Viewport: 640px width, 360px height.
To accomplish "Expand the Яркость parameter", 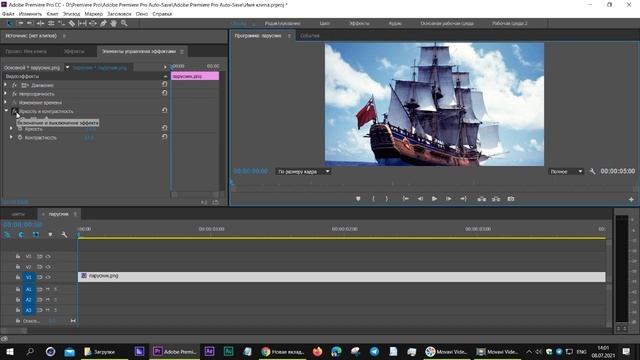I will coord(11,129).
